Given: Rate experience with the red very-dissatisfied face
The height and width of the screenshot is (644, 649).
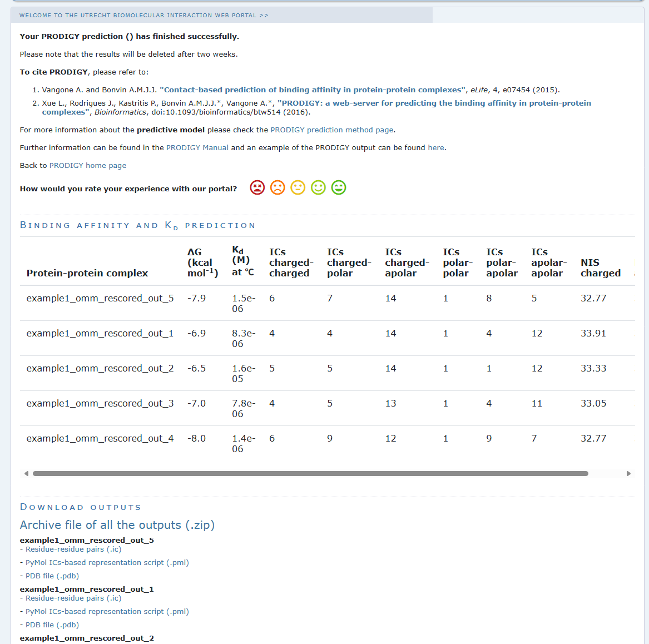Looking at the screenshot, I should 257,187.
